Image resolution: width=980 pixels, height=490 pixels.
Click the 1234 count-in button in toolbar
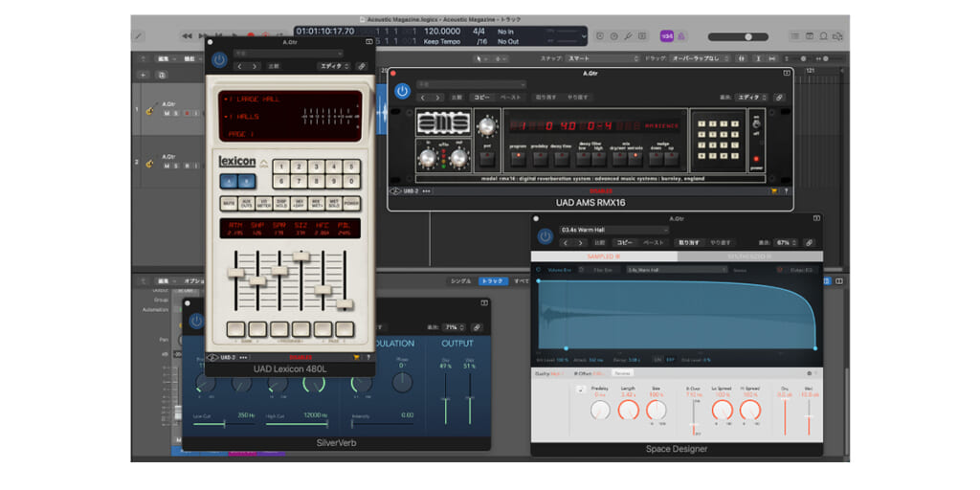(x=667, y=36)
